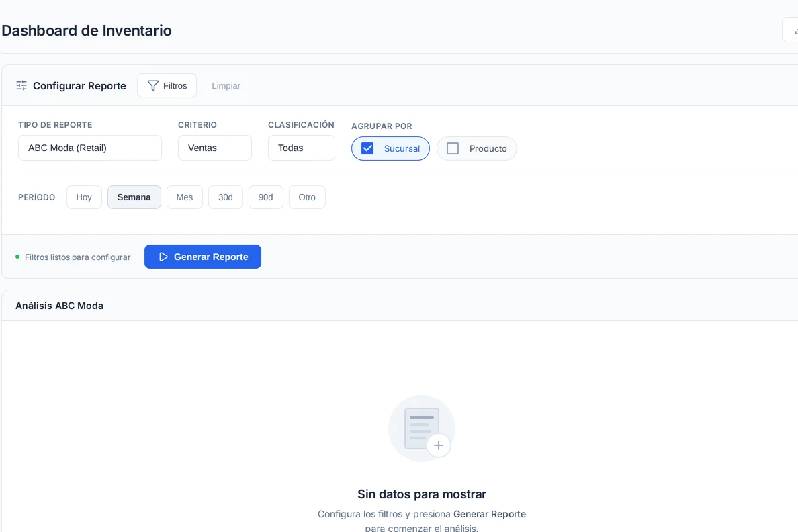
Task: Click the Limpiar link
Action: point(226,85)
